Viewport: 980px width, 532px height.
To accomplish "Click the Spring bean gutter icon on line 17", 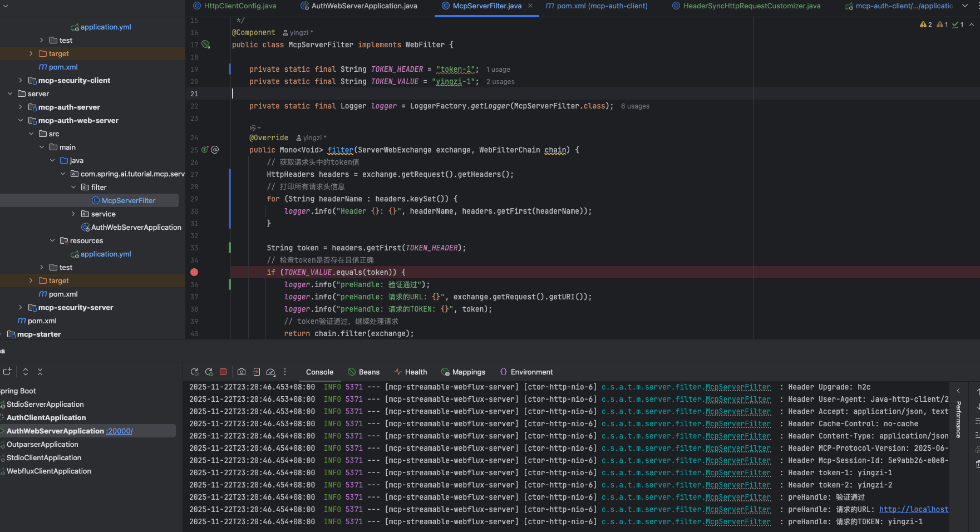I will pyautogui.click(x=206, y=45).
